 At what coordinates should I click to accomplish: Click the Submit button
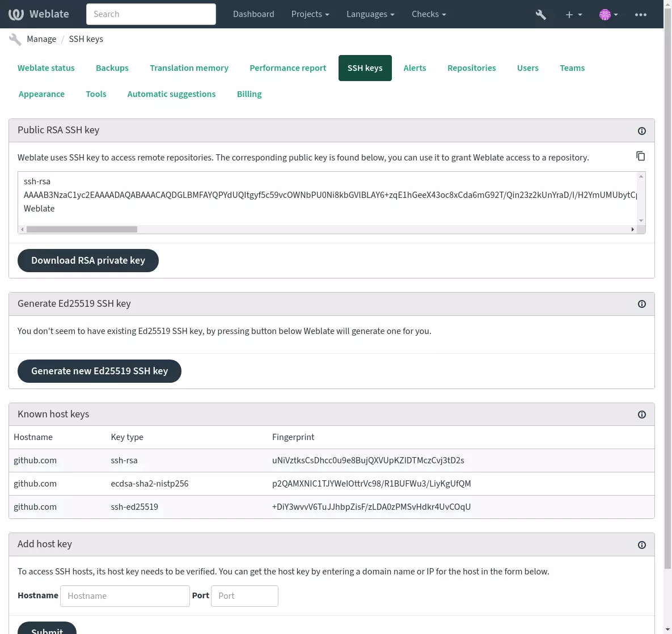click(47, 628)
